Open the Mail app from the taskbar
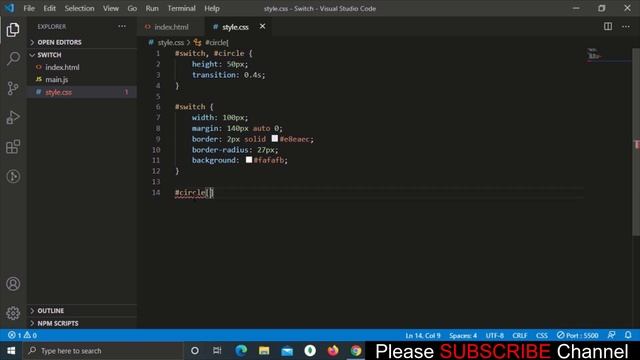Viewport: 640px width, 360px height. click(x=287, y=351)
